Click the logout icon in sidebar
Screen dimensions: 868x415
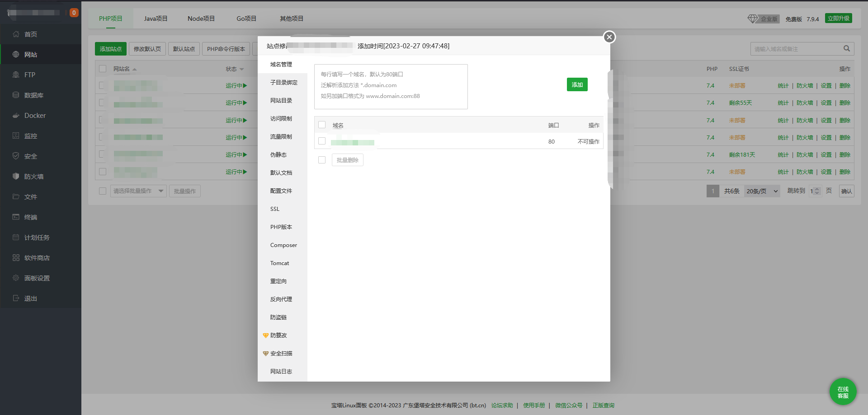point(16,298)
